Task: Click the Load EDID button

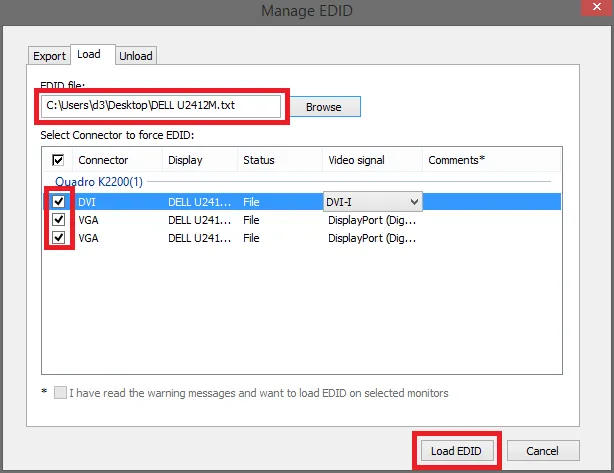Action: 456,451
